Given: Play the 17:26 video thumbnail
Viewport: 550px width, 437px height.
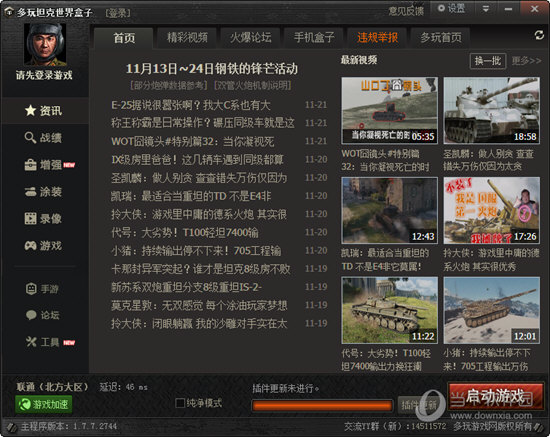Looking at the screenshot, I should [x=491, y=210].
